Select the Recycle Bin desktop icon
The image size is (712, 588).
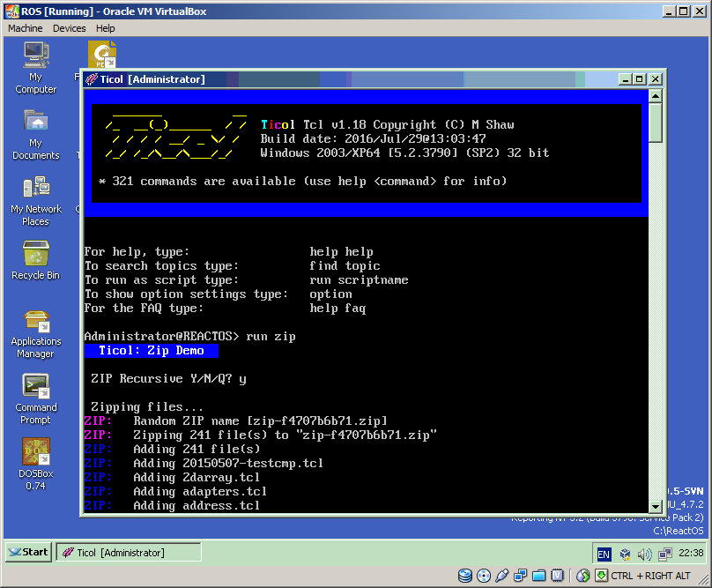(36, 261)
